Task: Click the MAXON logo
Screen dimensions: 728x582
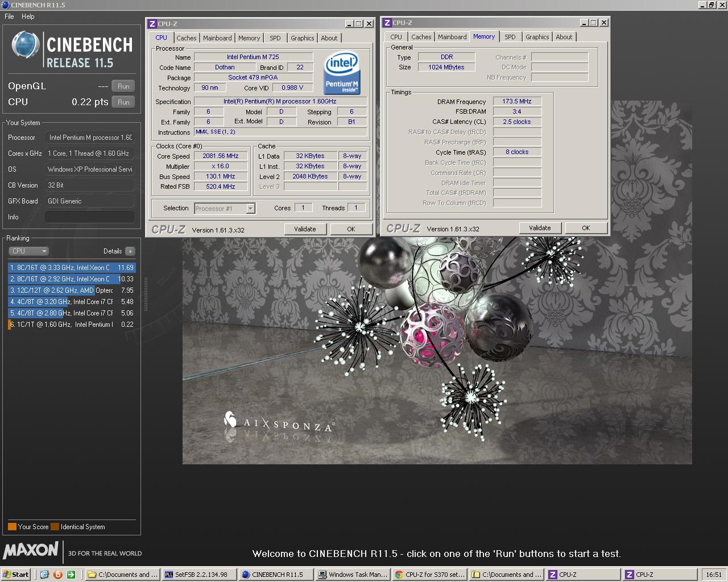Action: pyautogui.click(x=31, y=551)
